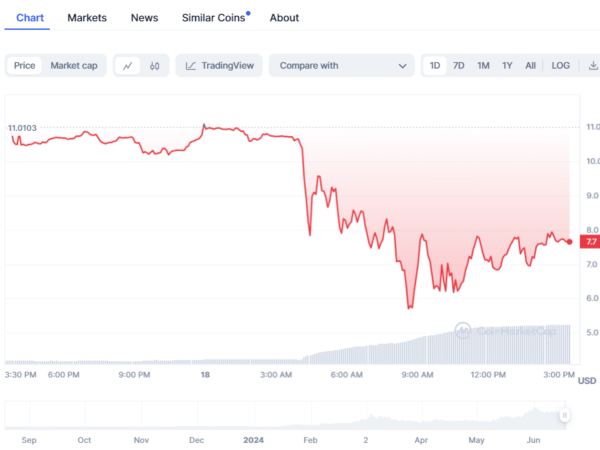Select the All time range
The height and width of the screenshot is (450, 600).
[530, 66]
